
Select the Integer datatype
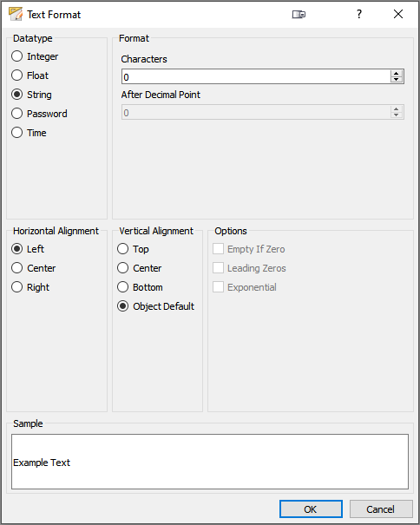tap(35, 56)
